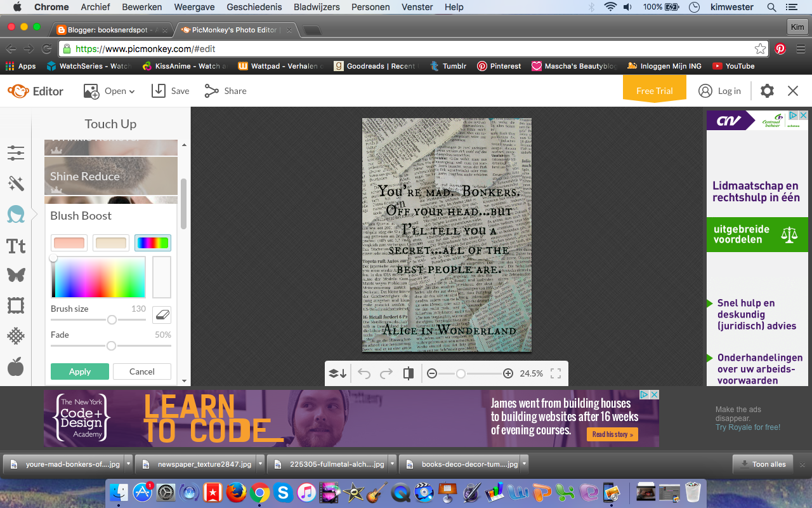Choose the pink blush color swatch
This screenshot has width=812, height=508.
69,243
